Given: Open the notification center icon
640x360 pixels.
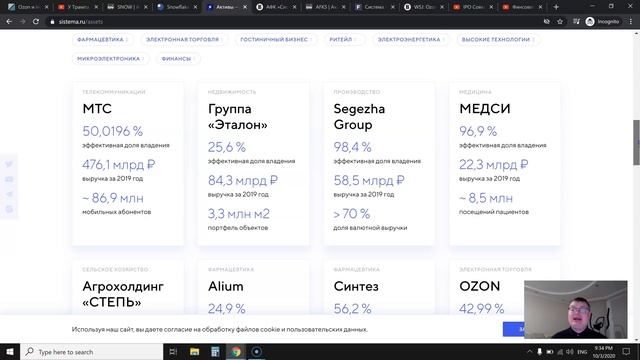Looking at the screenshot, I should pyautogui.click(x=626, y=351).
